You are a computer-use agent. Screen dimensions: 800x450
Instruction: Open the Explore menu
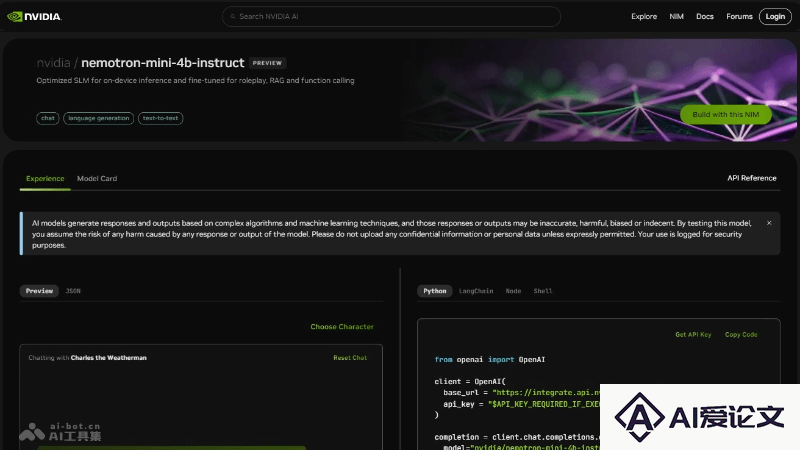click(644, 16)
